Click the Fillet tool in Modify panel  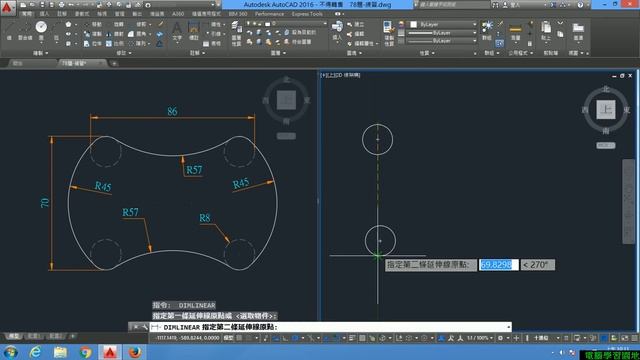click(x=137, y=34)
